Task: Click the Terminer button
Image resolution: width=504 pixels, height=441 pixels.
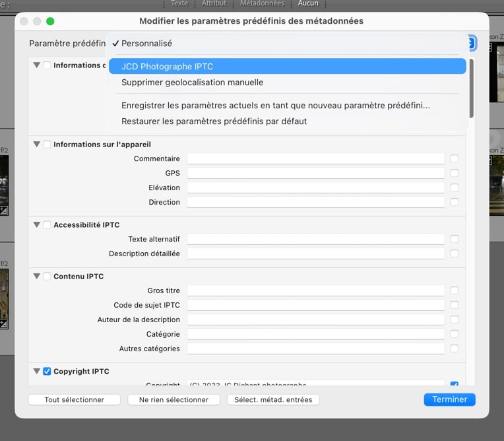Action: point(449,399)
